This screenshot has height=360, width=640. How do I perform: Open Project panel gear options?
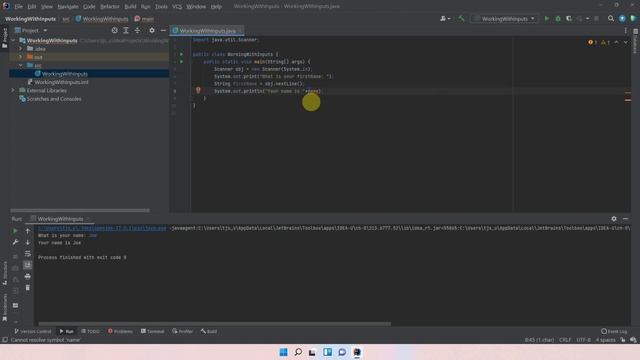coord(152,30)
